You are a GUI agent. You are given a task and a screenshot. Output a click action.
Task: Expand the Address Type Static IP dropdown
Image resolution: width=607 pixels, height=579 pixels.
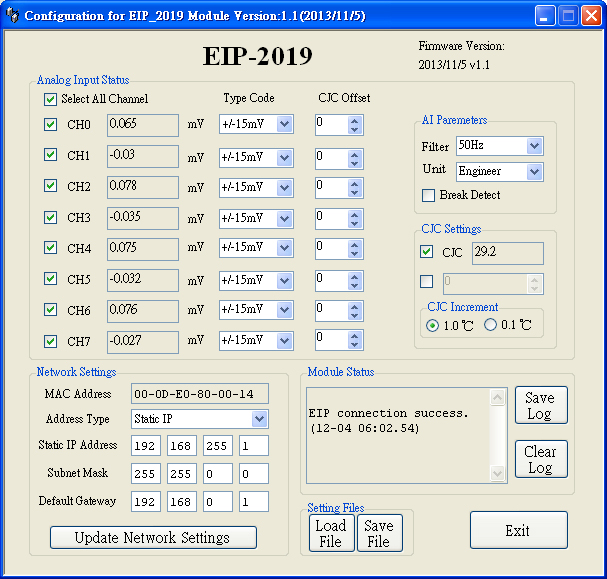coord(260,419)
